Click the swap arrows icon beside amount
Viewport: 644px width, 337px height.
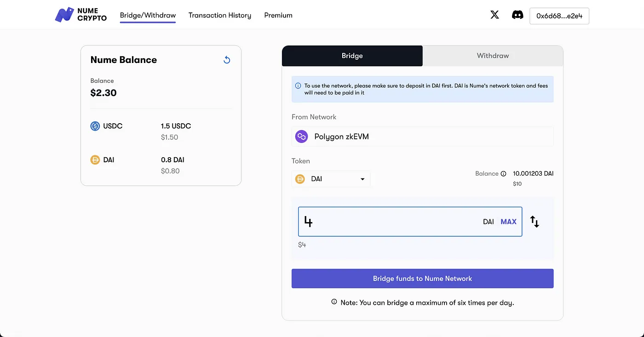(x=535, y=222)
